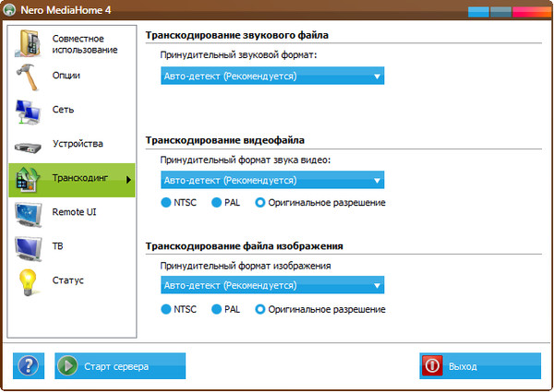The image size is (554, 392).
Task: Select PAL under video file transcoding
Action: click(217, 203)
